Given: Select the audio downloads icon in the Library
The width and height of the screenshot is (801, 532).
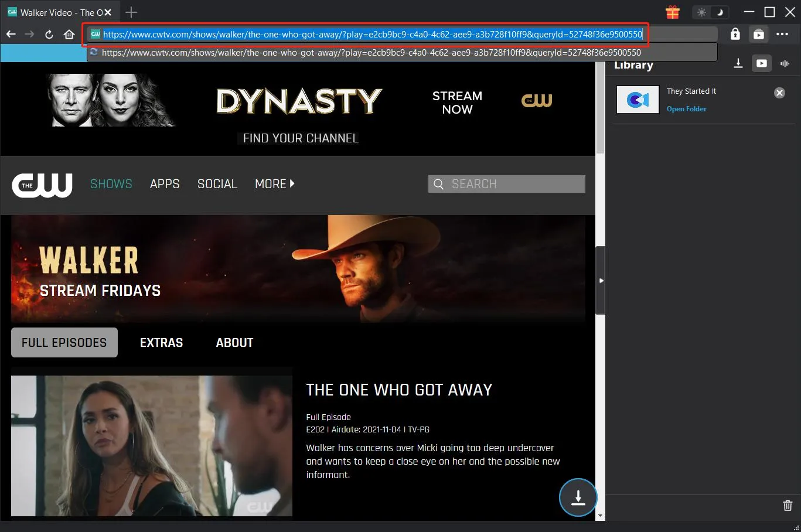Looking at the screenshot, I should 786,63.
